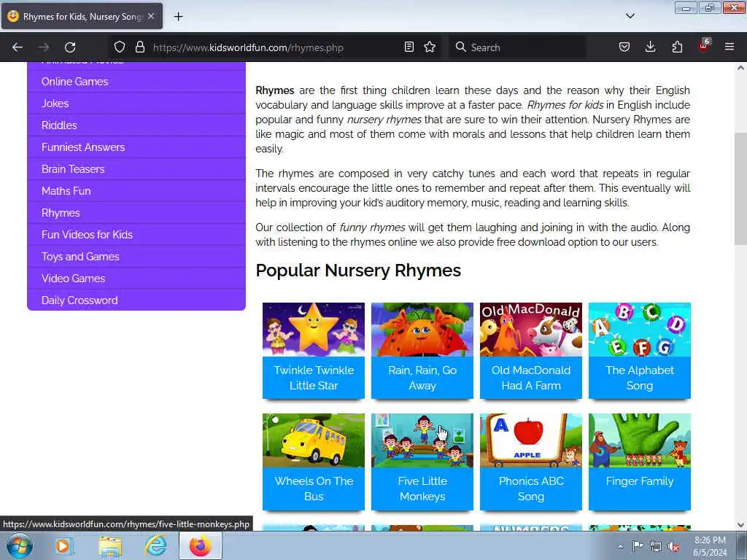Open The Alphabet Song balloon image
Screen dimensions: 747x560
point(639,330)
